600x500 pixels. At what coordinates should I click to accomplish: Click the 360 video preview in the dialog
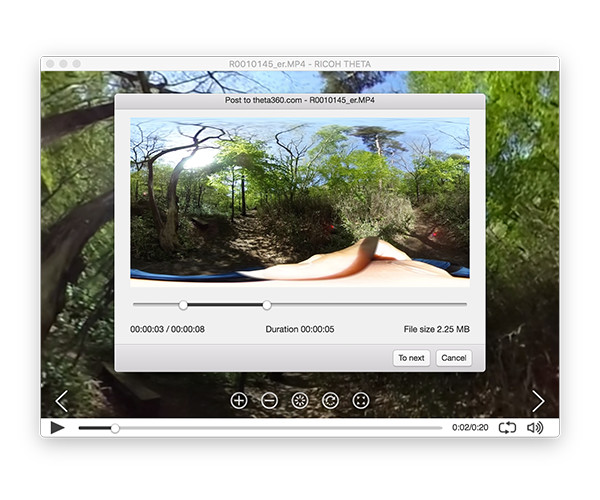tap(300, 202)
